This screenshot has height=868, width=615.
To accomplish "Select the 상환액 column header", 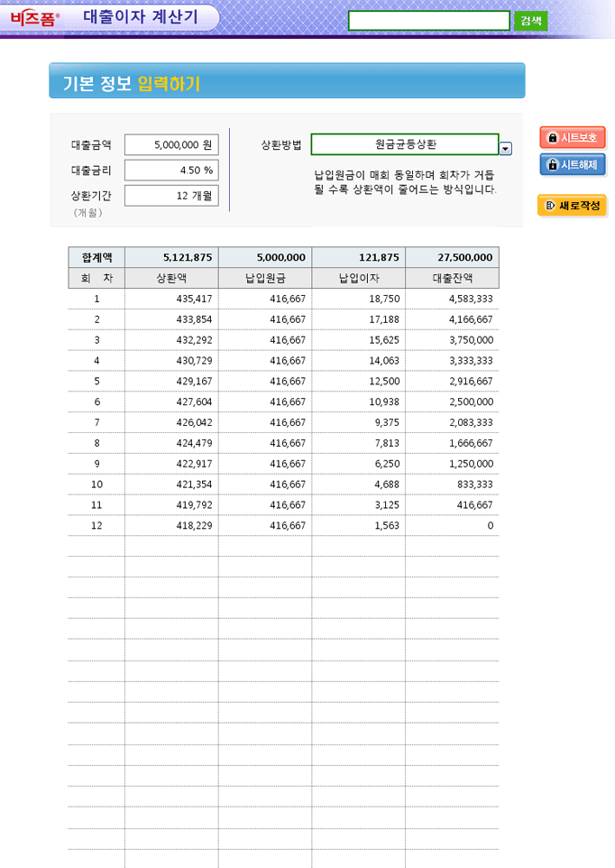I will pos(171,278).
